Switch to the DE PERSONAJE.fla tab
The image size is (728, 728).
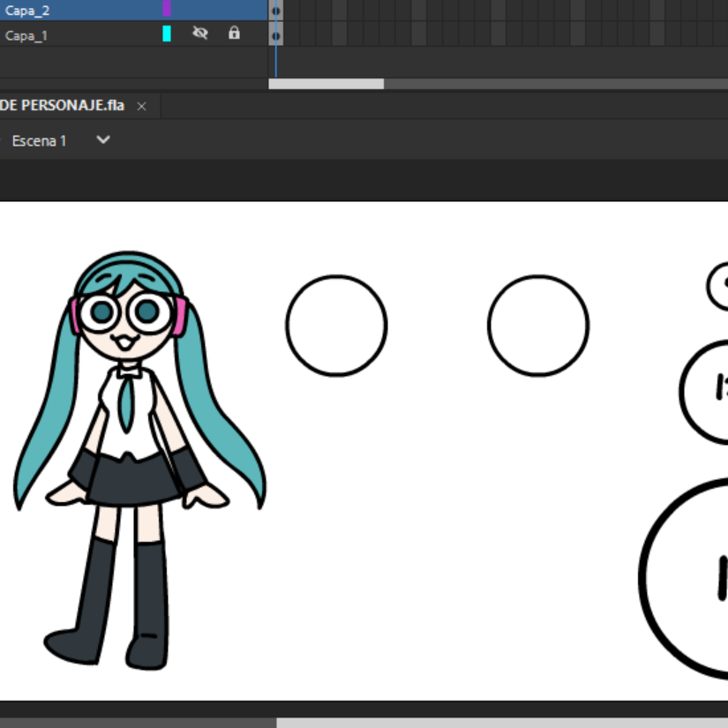(62, 105)
